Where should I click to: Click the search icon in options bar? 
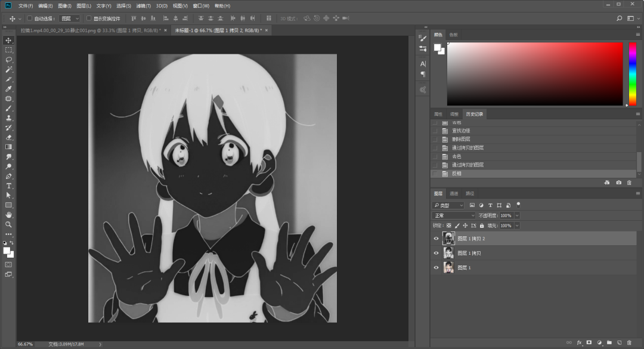coord(620,18)
